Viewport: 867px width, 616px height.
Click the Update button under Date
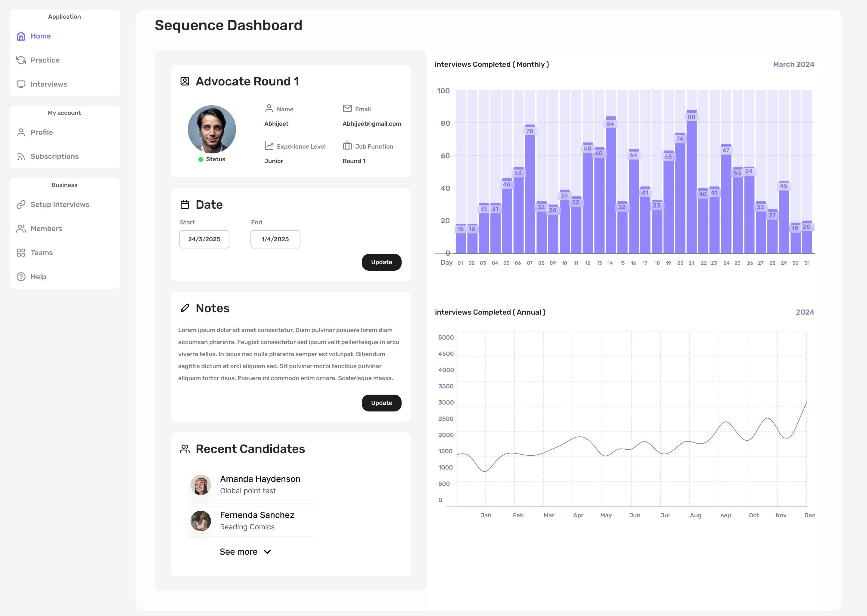pos(381,262)
